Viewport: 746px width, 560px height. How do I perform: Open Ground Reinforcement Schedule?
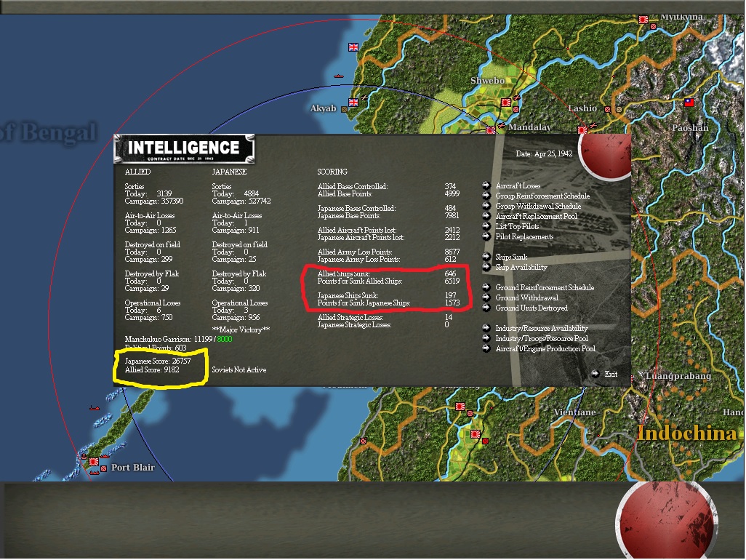point(545,287)
